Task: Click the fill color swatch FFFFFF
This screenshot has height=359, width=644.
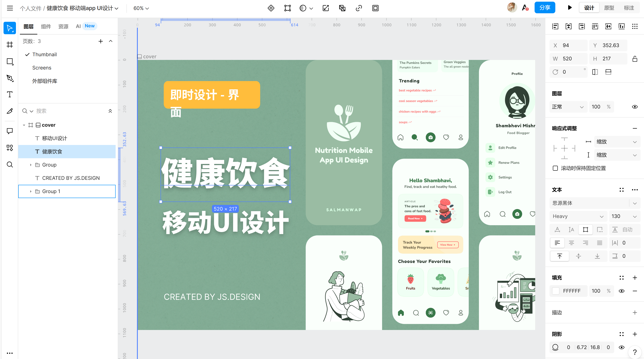Action: click(556, 291)
